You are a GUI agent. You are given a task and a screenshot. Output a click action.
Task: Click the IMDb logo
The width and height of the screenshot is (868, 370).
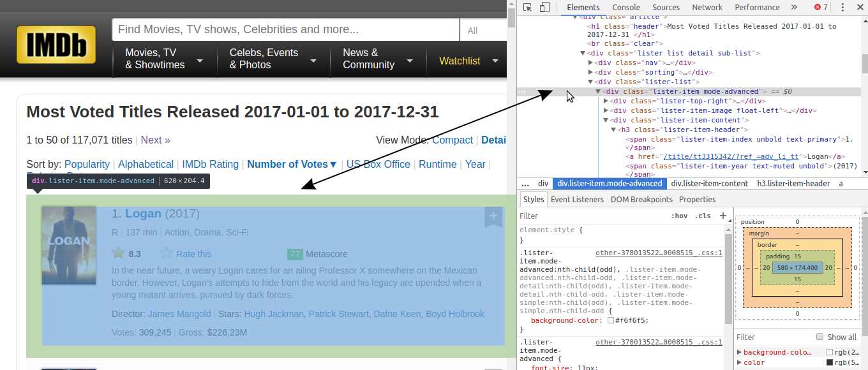click(x=56, y=45)
